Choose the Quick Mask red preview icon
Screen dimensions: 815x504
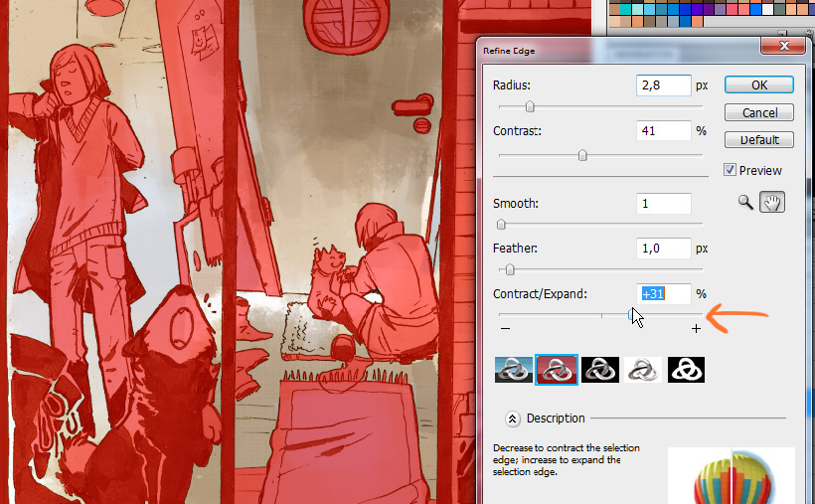click(556, 370)
